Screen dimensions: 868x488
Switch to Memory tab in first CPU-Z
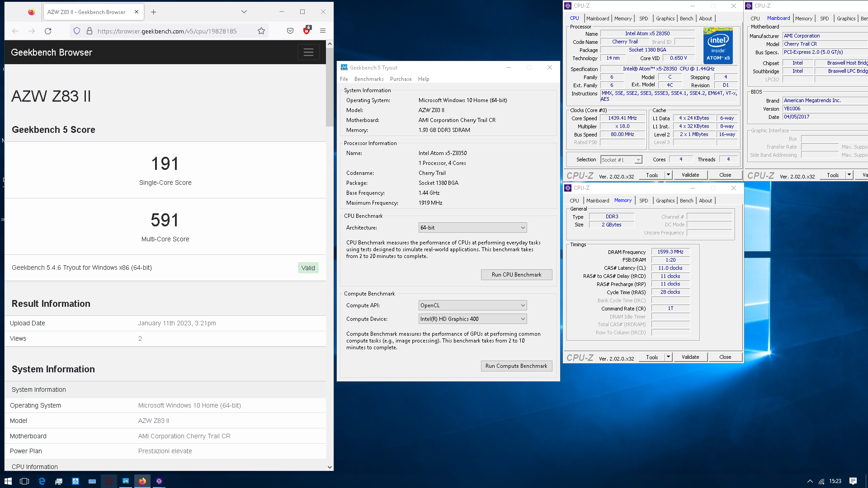tap(623, 19)
